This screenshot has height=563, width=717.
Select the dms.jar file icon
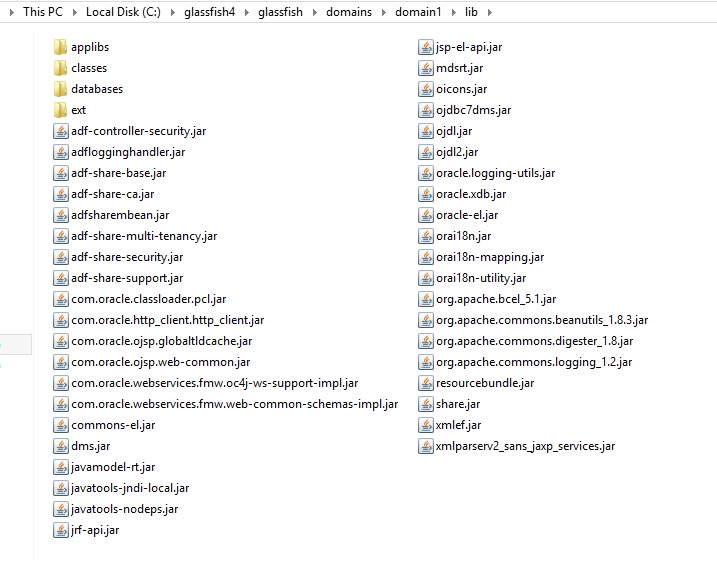tap(61, 446)
